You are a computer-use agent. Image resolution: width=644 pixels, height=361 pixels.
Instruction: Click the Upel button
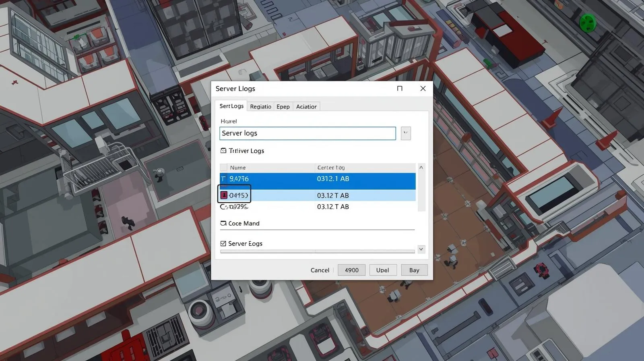click(383, 270)
